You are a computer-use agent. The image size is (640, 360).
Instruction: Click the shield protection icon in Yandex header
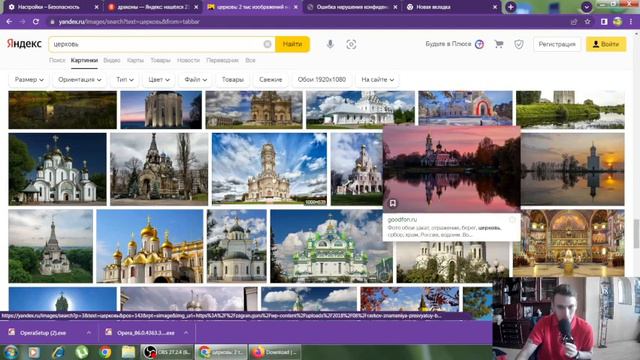pos(519,44)
